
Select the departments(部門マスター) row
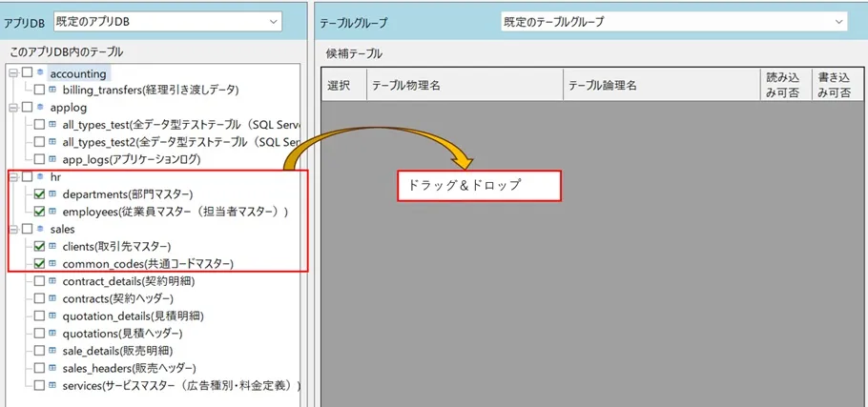[127, 194]
